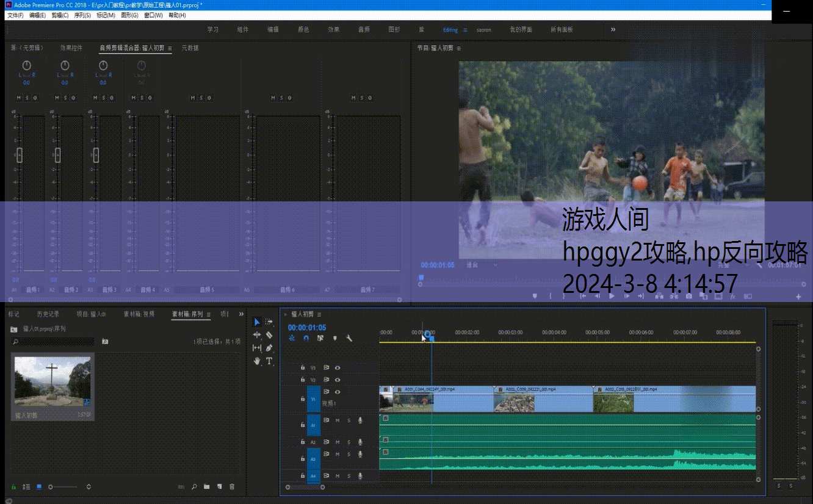This screenshot has width=813, height=504.
Task: Switch the bin to list view
Action: (x=26, y=486)
